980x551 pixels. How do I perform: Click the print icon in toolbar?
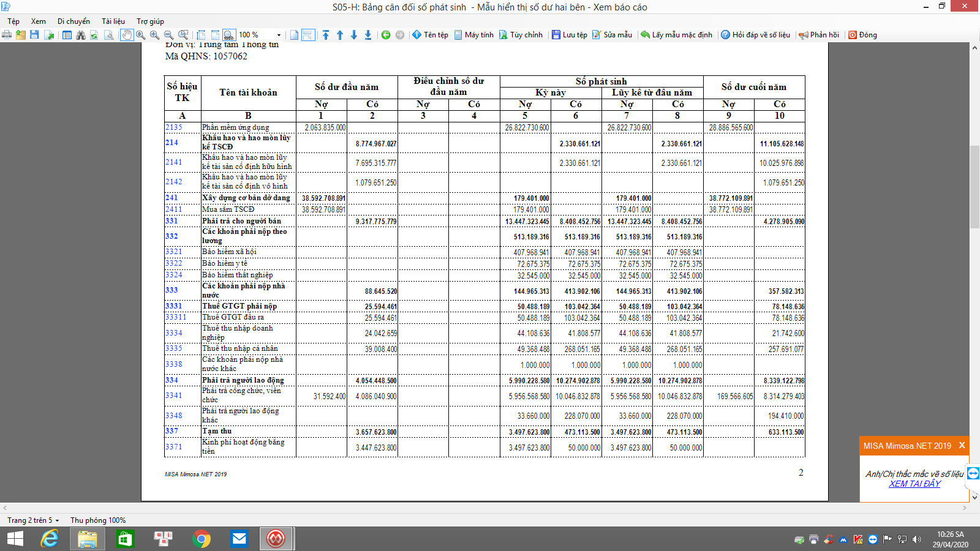click(7, 35)
